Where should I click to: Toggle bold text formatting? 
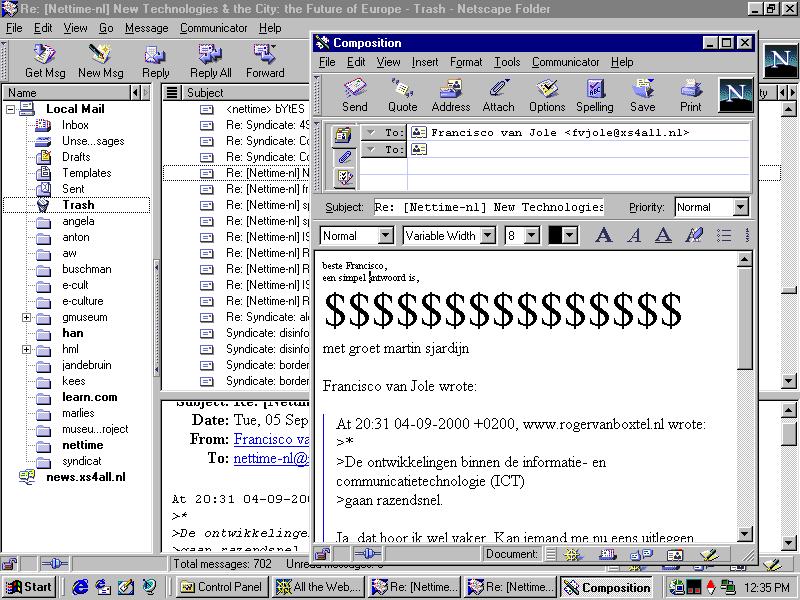(x=604, y=236)
